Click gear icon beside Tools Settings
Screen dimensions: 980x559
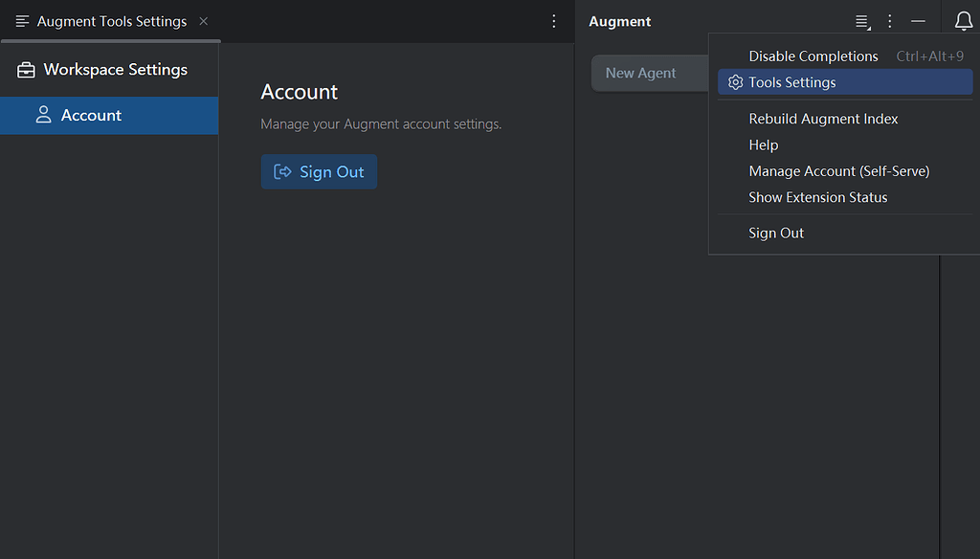(736, 82)
